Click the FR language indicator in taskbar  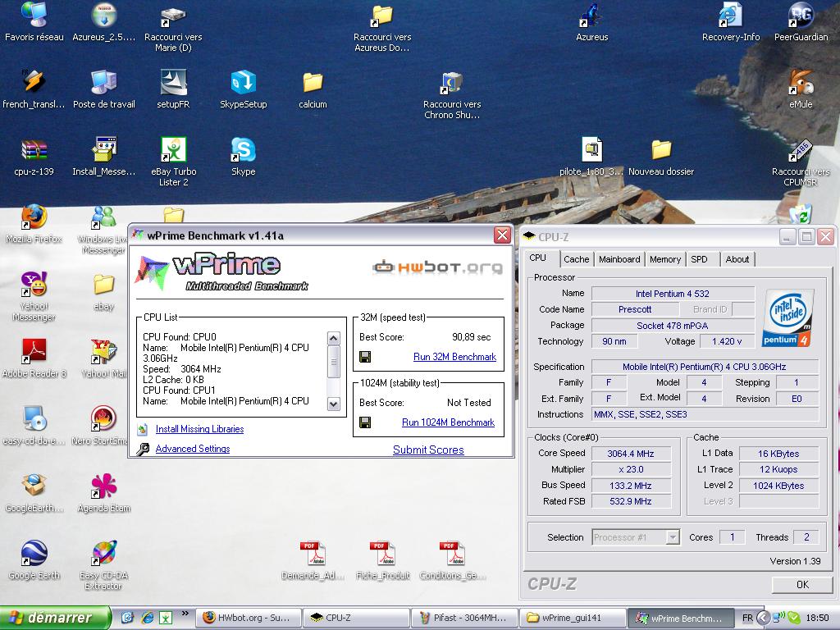(x=748, y=618)
